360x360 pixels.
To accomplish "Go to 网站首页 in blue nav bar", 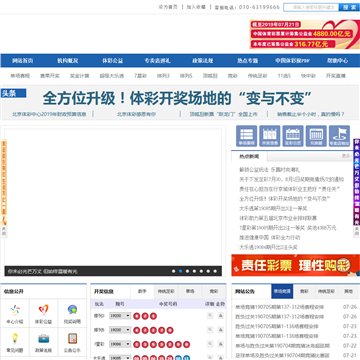I will coord(23,61).
